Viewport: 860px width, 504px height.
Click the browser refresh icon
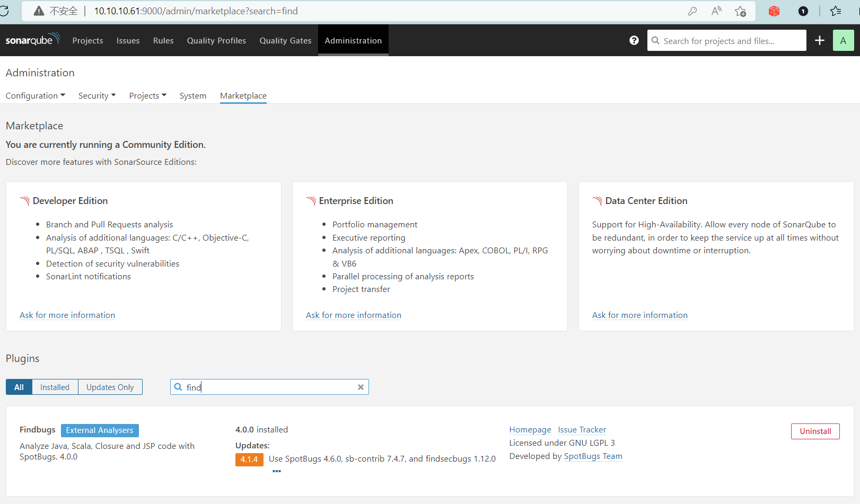coord(4,11)
